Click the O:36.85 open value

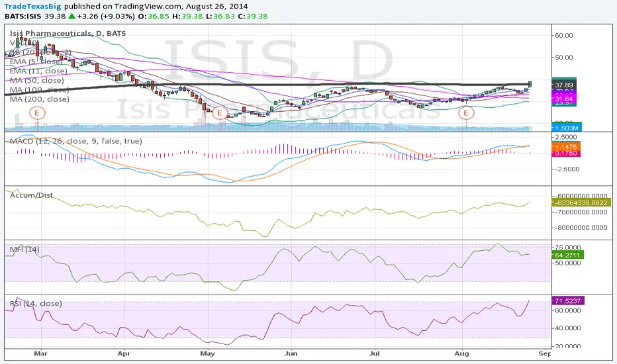153,16
